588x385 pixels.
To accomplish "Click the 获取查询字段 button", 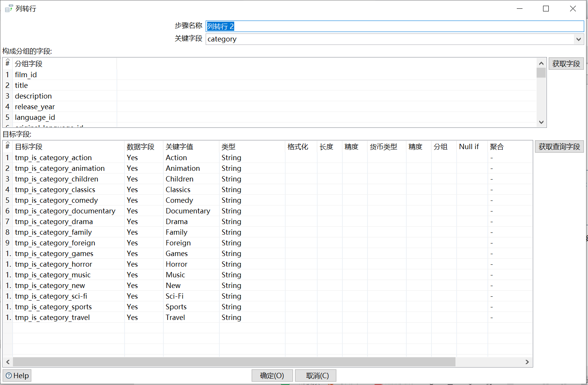I will pos(559,146).
